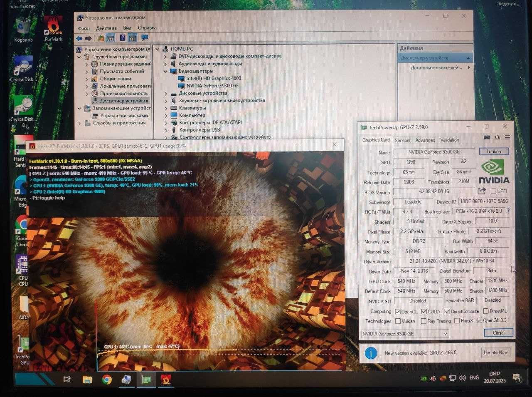Image resolution: width=532 pixels, height=397 pixels.
Task: Expand DVD-дисководы и дисководы компакт-дисков
Action: pyautogui.click(x=165, y=56)
